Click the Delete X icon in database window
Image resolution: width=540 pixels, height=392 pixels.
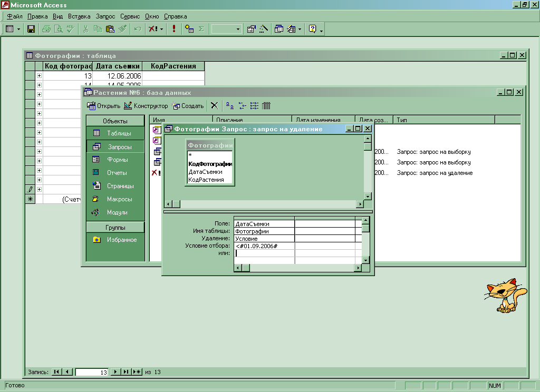pyautogui.click(x=214, y=106)
